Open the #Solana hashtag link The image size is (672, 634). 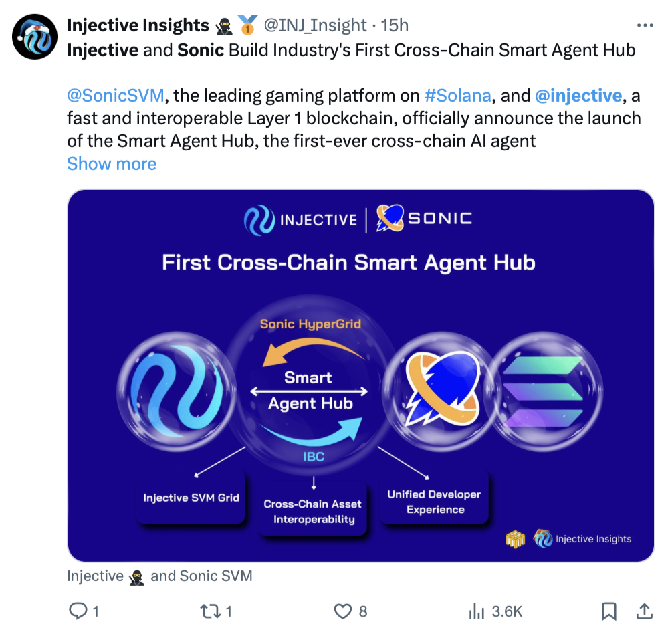point(458,96)
